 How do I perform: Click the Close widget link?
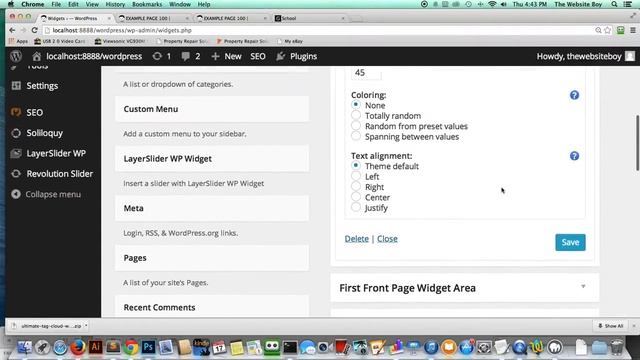(387, 239)
